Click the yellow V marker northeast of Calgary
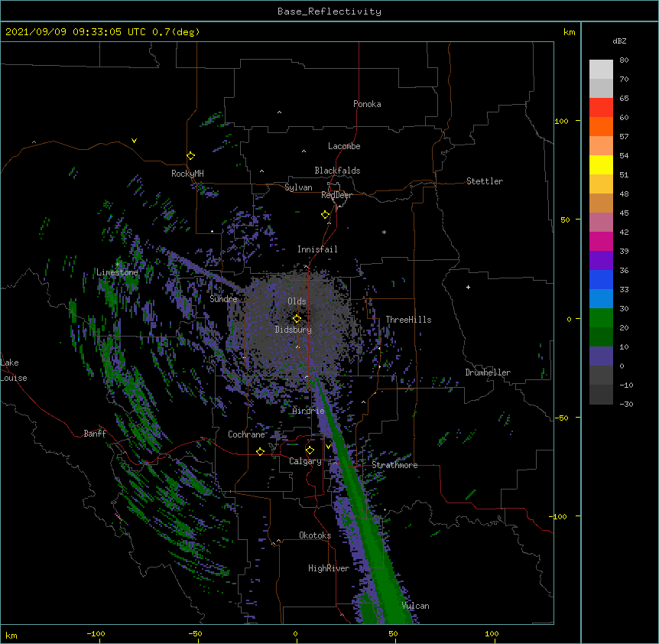The width and height of the screenshot is (659, 644). coord(329,446)
